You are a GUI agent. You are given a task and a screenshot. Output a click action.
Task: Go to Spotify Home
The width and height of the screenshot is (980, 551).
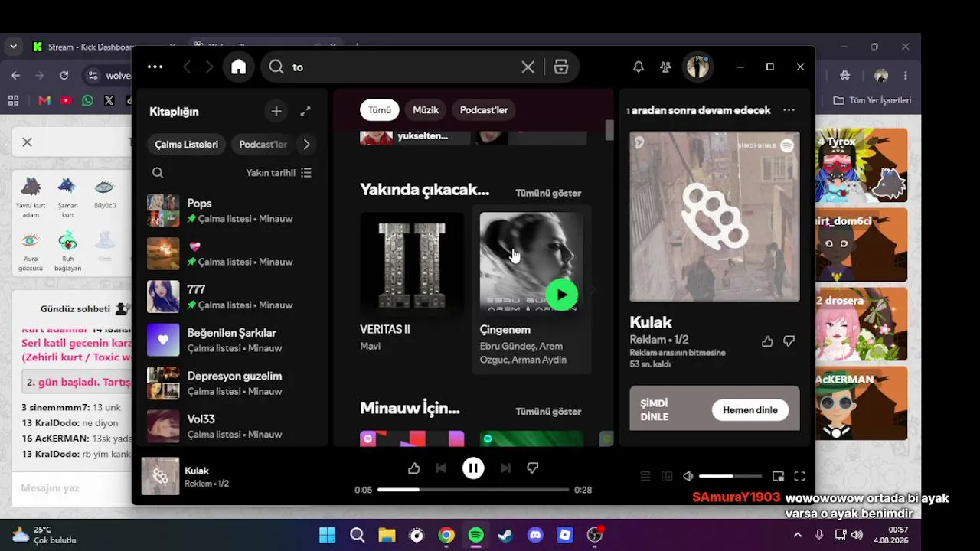[239, 67]
